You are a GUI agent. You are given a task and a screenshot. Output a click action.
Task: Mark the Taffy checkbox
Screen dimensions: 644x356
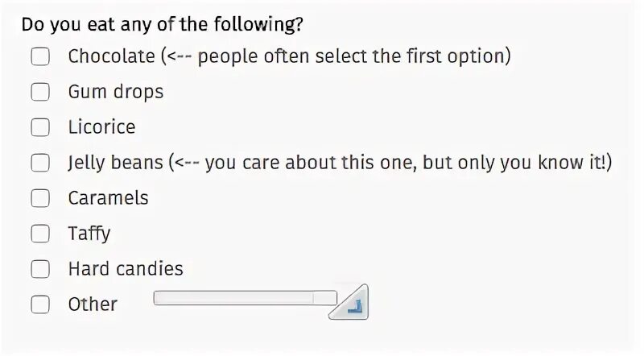[x=40, y=234]
